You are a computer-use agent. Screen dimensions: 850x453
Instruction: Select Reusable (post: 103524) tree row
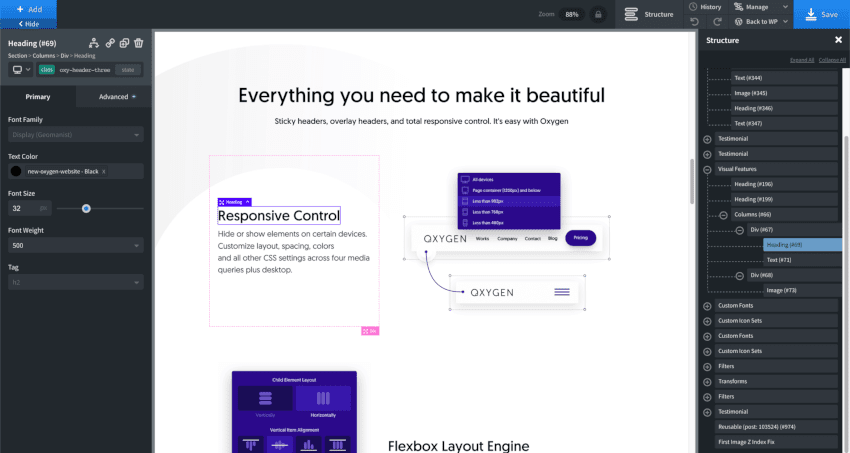(x=776, y=427)
